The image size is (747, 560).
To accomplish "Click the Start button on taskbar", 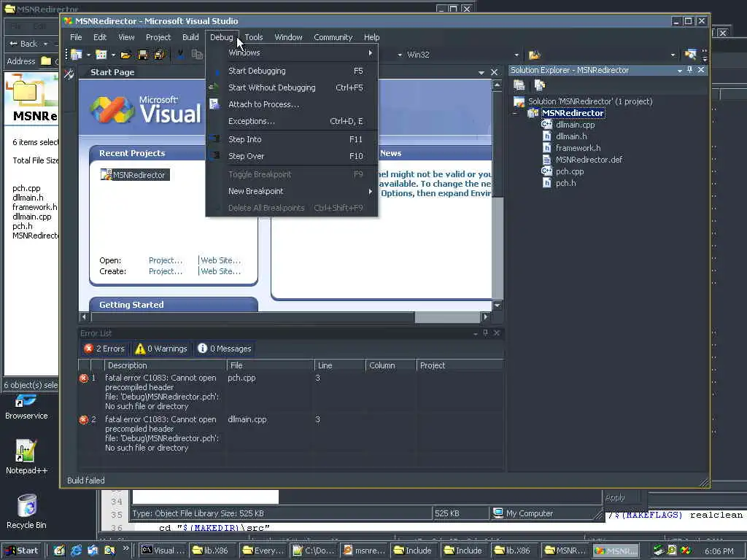I will click(x=22, y=551).
